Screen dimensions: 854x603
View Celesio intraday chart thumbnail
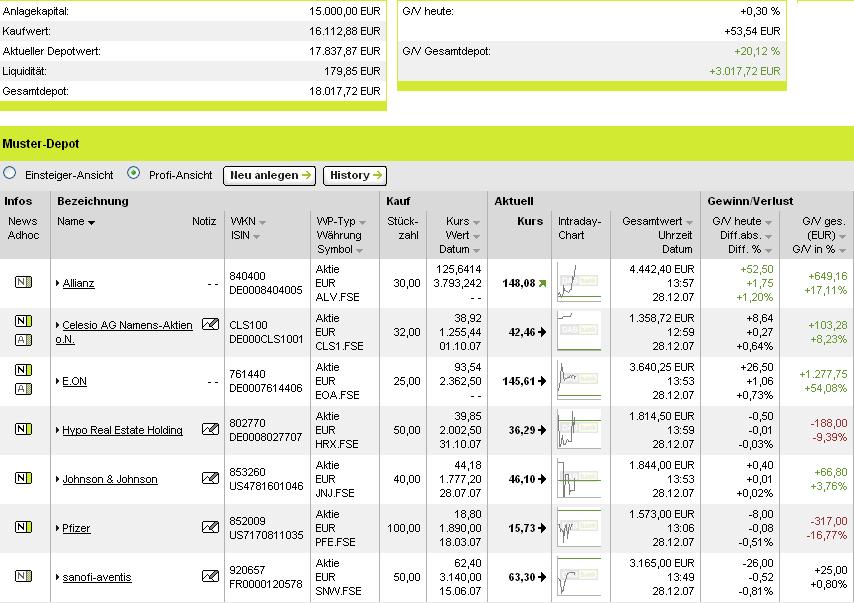pyautogui.click(x=579, y=331)
